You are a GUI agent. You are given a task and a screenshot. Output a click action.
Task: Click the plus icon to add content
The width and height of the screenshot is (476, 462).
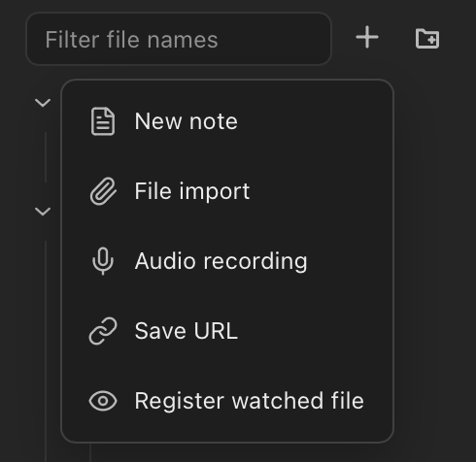coord(367,38)
